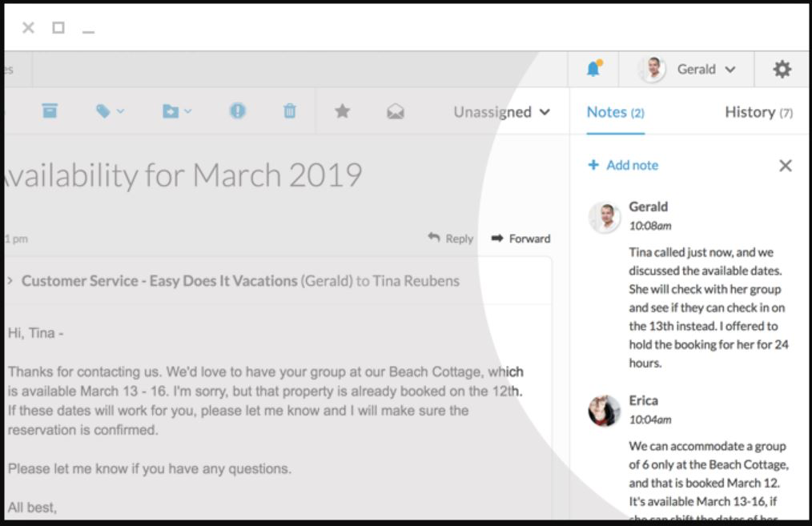
Task: Switch to the Notes tab
Action: click(x=615, y=112)
